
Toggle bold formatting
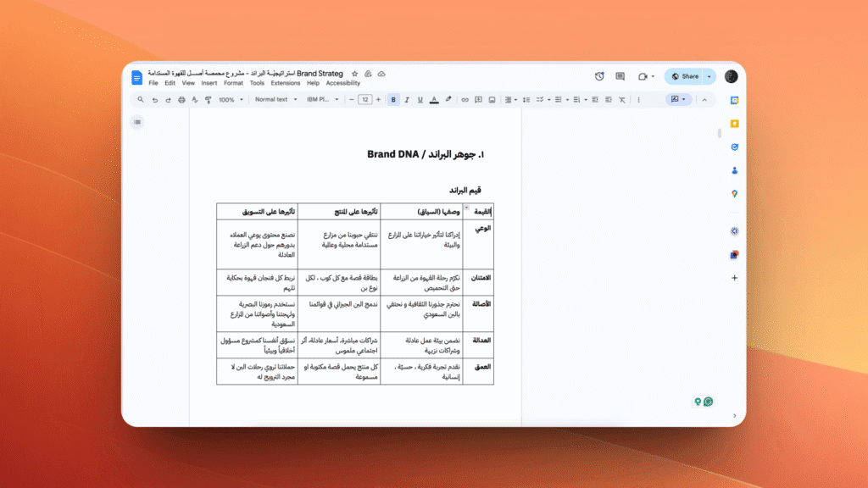pyautogui.click(x=393, y=100)
